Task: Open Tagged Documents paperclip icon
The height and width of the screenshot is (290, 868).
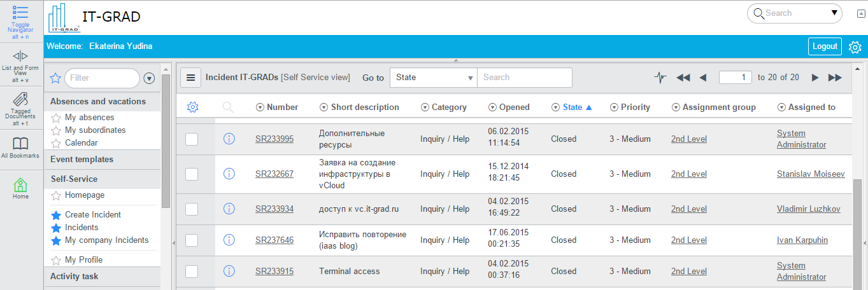Action: tap(20, 99)
